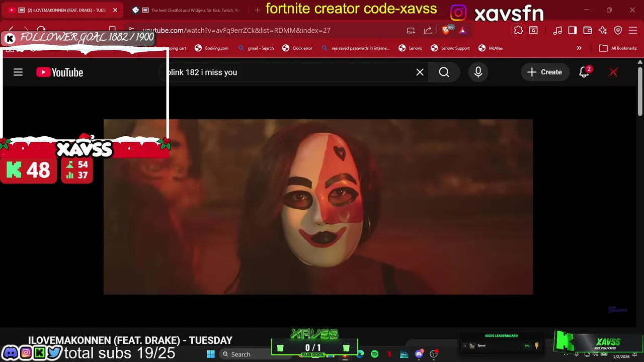Install app icon in address bar

pos(411,31)
